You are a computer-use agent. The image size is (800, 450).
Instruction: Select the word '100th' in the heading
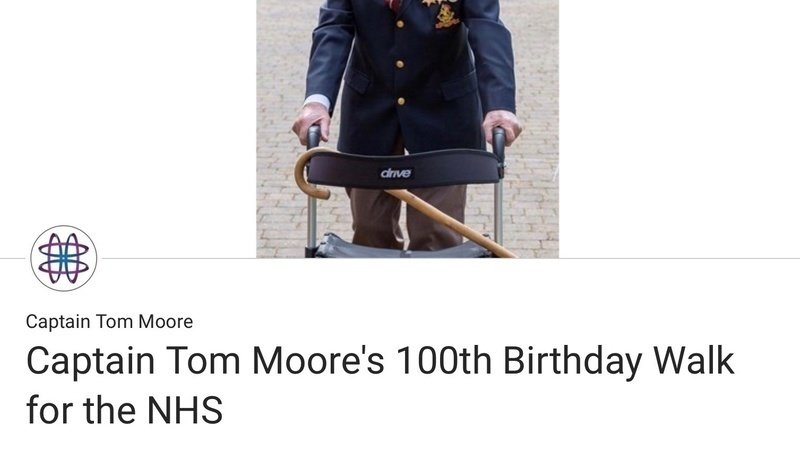click(x=444, y=360)
